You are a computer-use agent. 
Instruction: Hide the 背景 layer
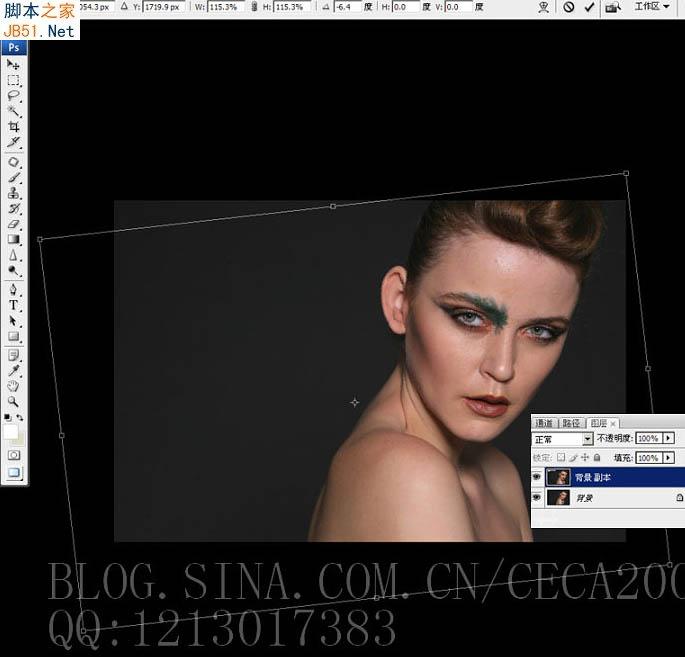click(x=537, y=497)
